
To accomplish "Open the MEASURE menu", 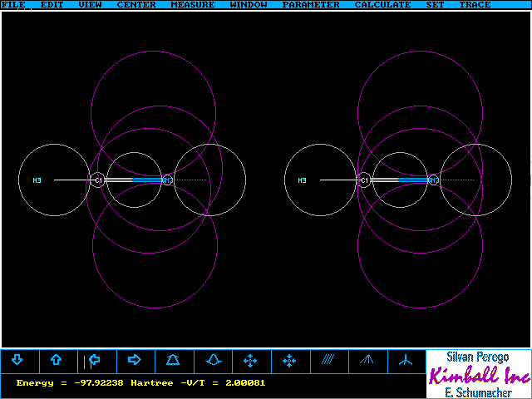I will (x=193, y=5).
